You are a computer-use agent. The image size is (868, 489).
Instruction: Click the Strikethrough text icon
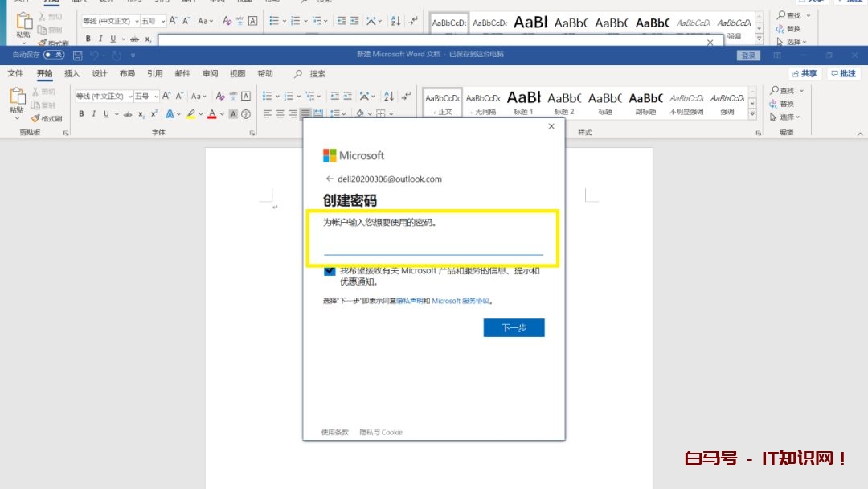tap(128, 114)
